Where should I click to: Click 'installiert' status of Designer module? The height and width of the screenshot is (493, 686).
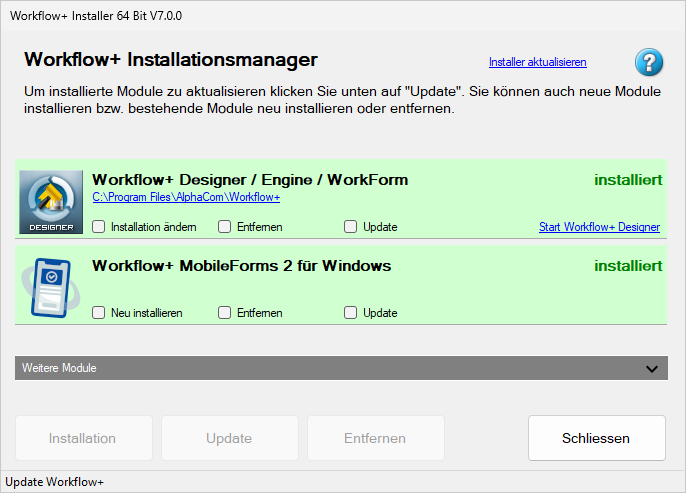point(628,180)
